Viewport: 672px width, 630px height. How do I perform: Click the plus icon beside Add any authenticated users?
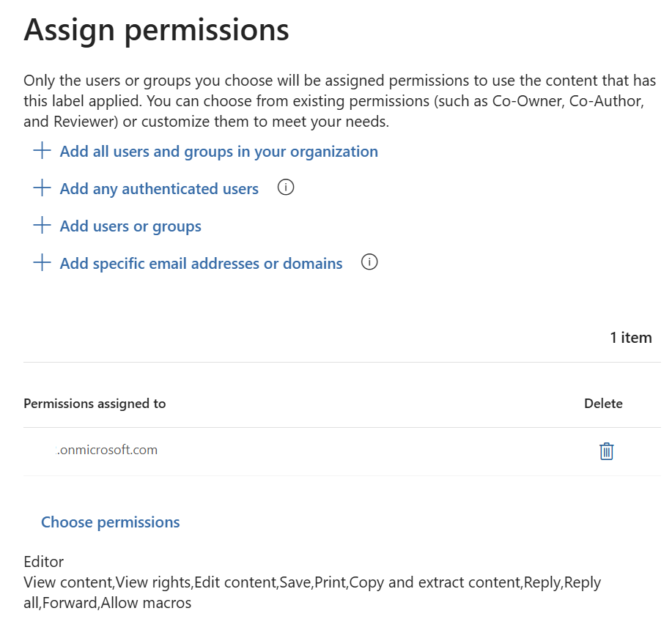tap(43, 189)
